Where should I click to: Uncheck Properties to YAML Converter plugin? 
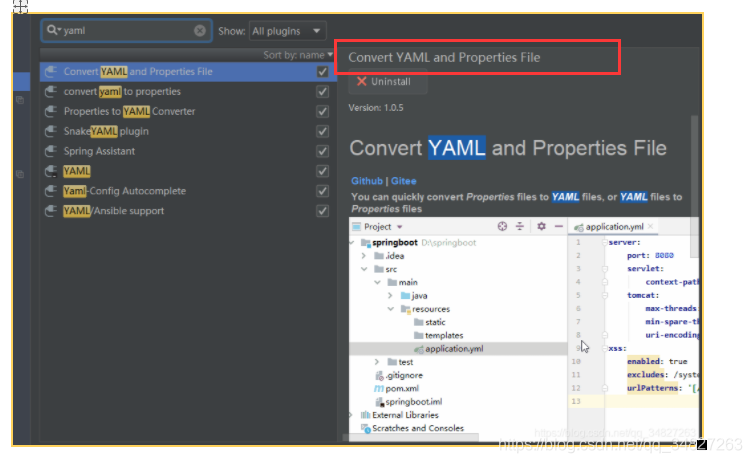point(323,112)
